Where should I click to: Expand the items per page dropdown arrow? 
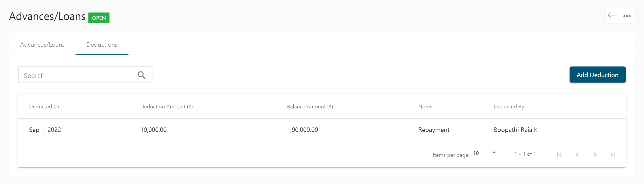click(x=494, y=153)
